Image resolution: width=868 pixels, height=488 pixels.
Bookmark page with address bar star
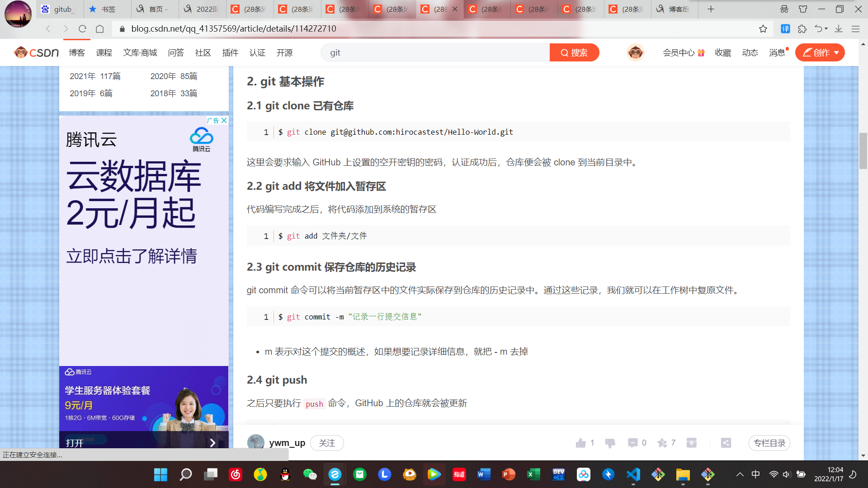[x=763, y=29]
